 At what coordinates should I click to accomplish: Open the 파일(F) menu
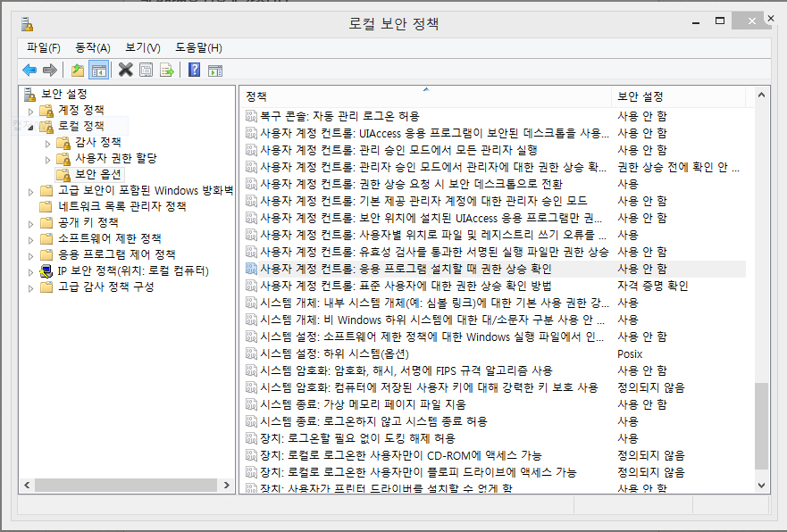point(43,47)
